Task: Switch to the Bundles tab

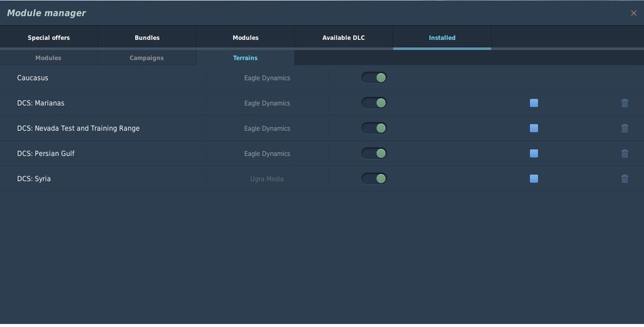Action: click(x=147, y=38)
